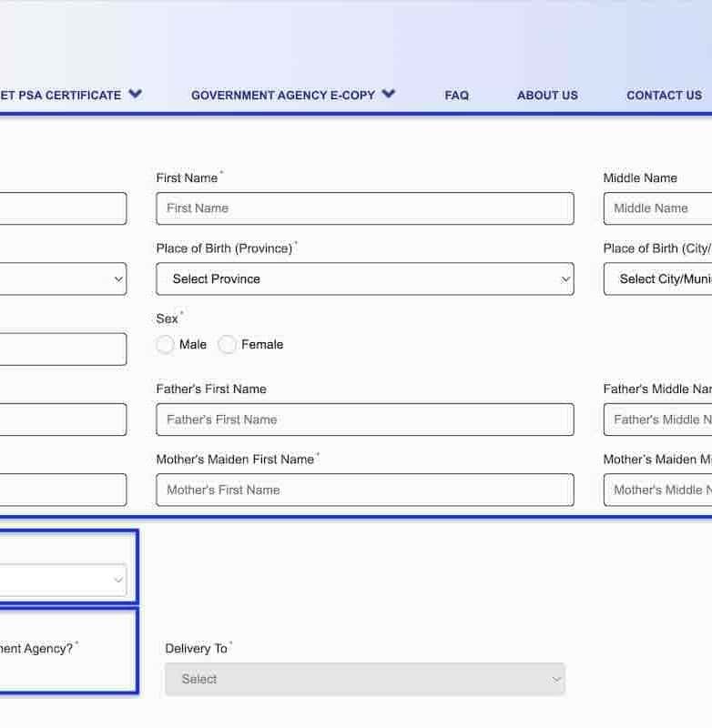
Task: Focus the Middle Name input
Action: (x=657, y=208)
